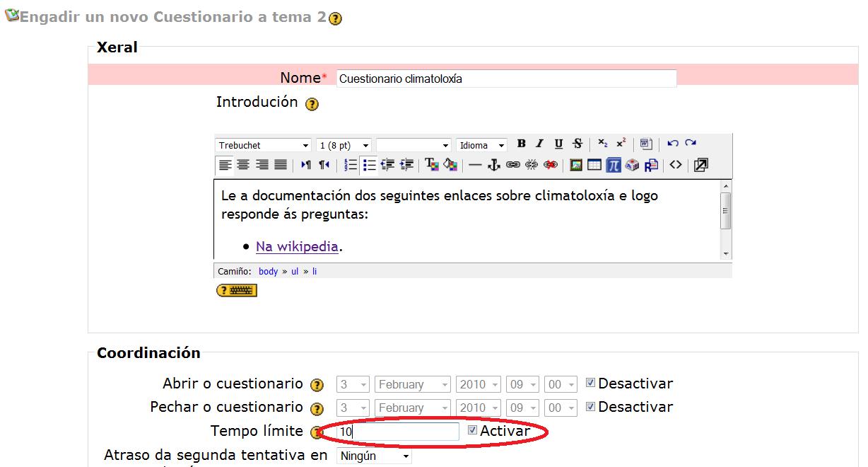Apply italic formatting in the editor
Viewport: 868px width, 467px height.
pyautogui.click(x=539, y=144)
